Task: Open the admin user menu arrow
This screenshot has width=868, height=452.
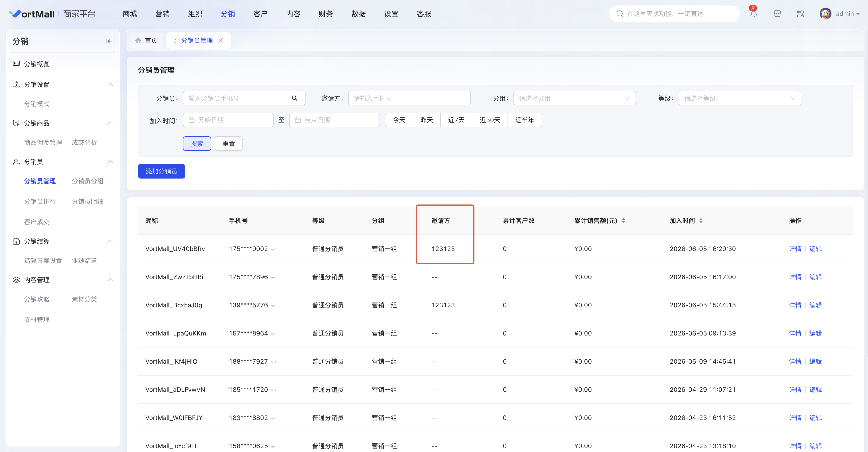Action: tap(858, 14)
